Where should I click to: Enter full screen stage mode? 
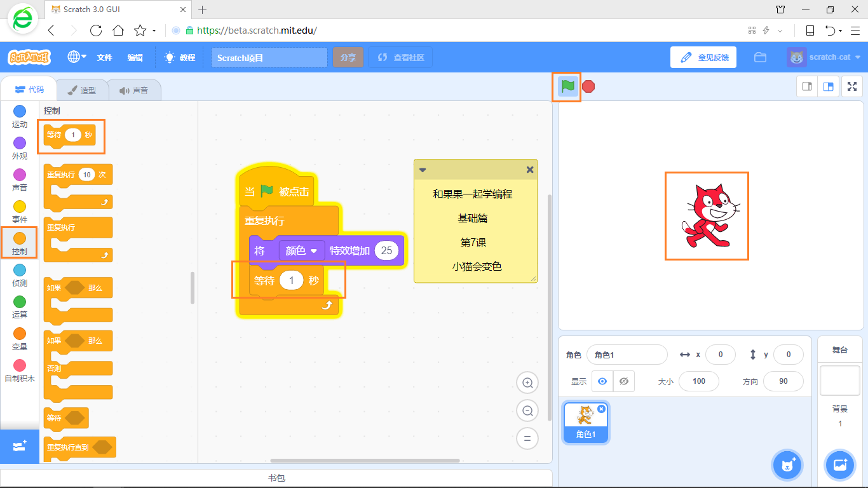point(852,86)
